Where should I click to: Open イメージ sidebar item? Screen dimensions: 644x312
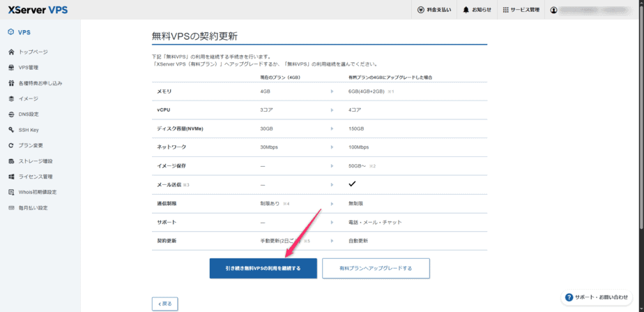pos(29,98)
